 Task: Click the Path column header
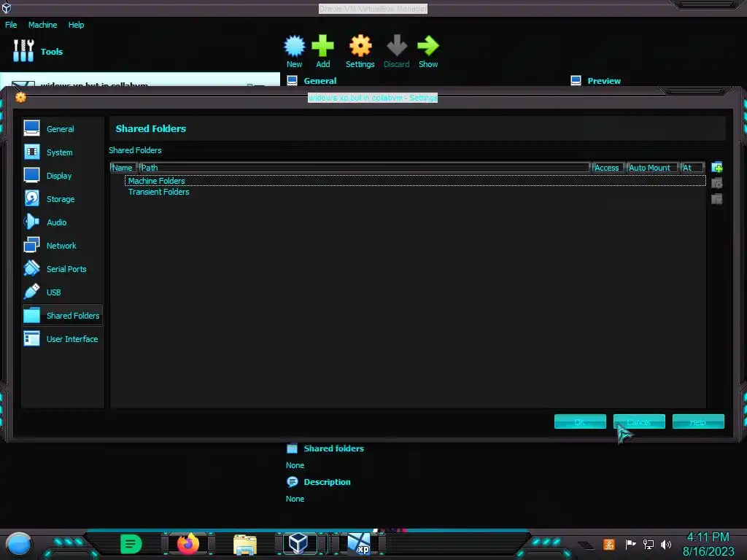365,168
